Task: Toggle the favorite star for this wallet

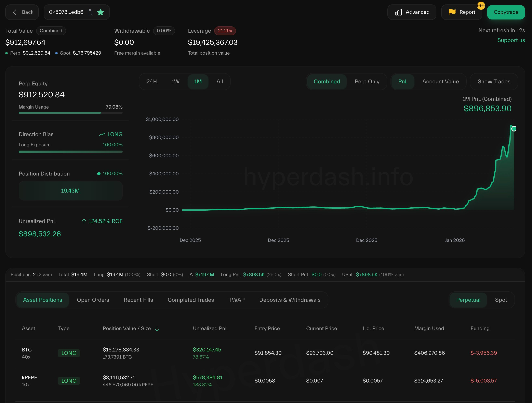Action: (101, 12)
